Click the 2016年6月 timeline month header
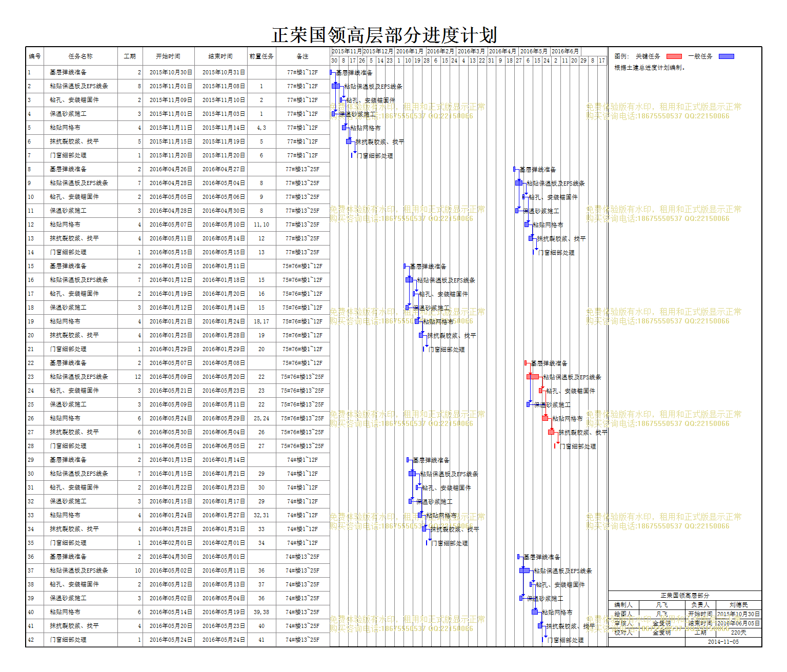 click(565, 51)
